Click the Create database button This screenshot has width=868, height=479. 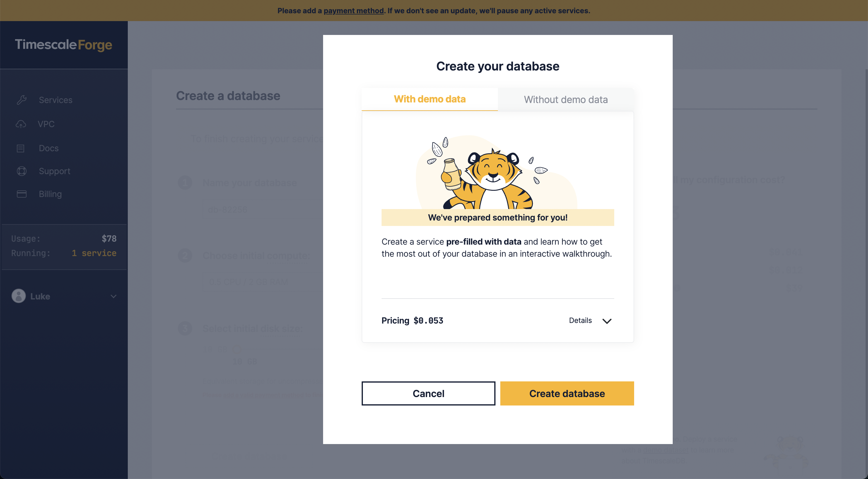coord(567,393)
